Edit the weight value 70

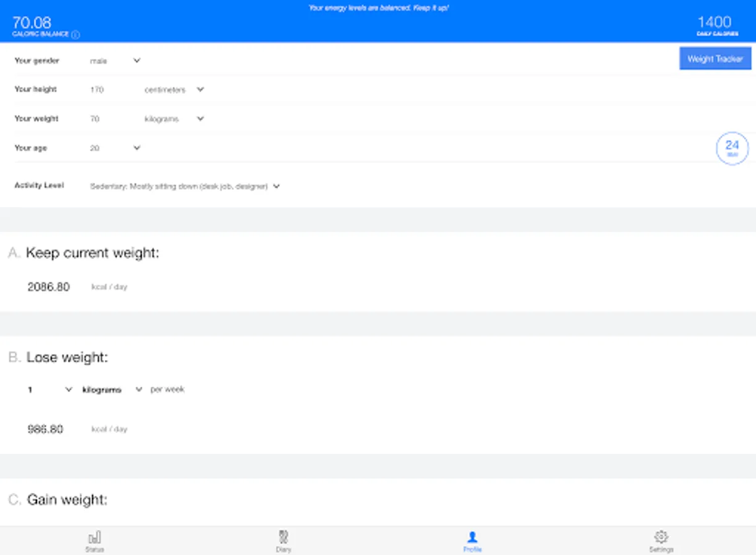pyautogui.click(x=95, y=118)
